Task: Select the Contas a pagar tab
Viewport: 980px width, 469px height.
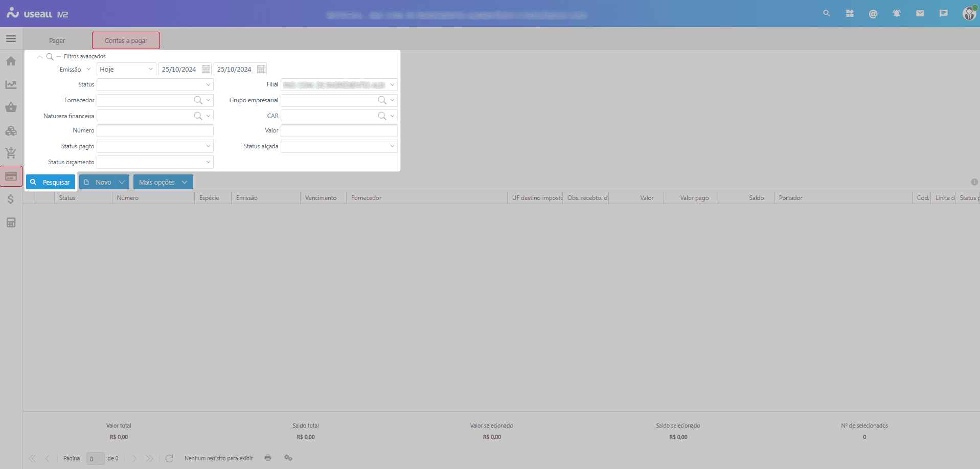Action: click(x=126, y=41)
